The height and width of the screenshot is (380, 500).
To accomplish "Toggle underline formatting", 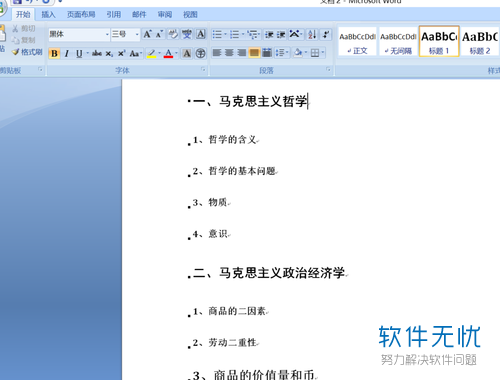I will pyautogui.click(x=79, y=53).
